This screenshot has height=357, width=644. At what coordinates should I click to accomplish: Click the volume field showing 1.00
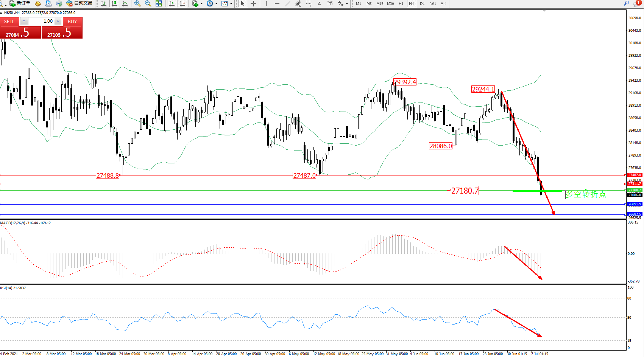tap(41, 21)
